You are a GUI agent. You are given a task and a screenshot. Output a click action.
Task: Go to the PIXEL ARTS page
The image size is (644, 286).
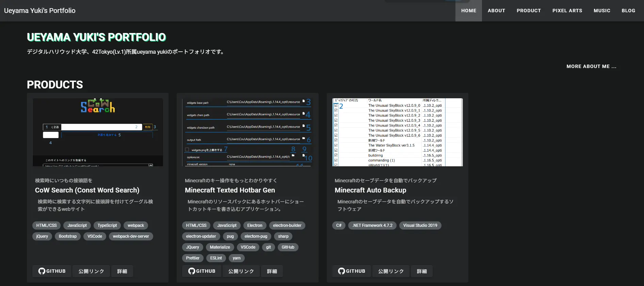pyautogui.click(x=567, y=11)
